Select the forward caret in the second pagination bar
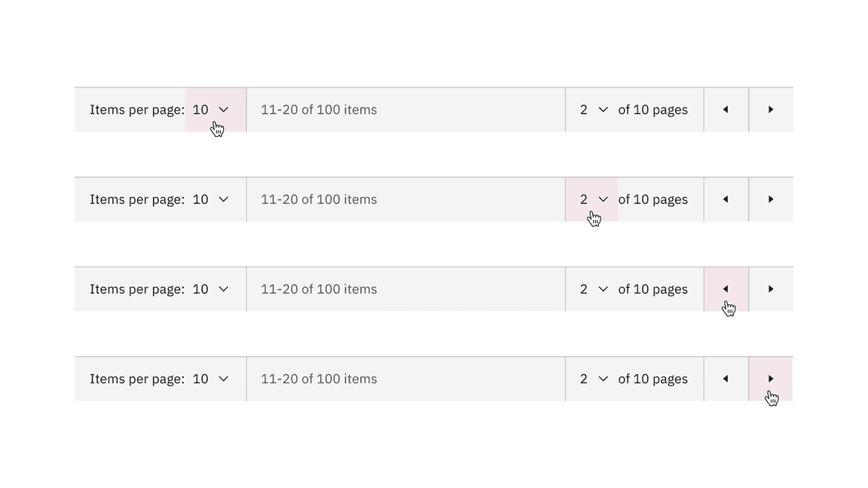 pyautogui.click(x=770, y=199)
